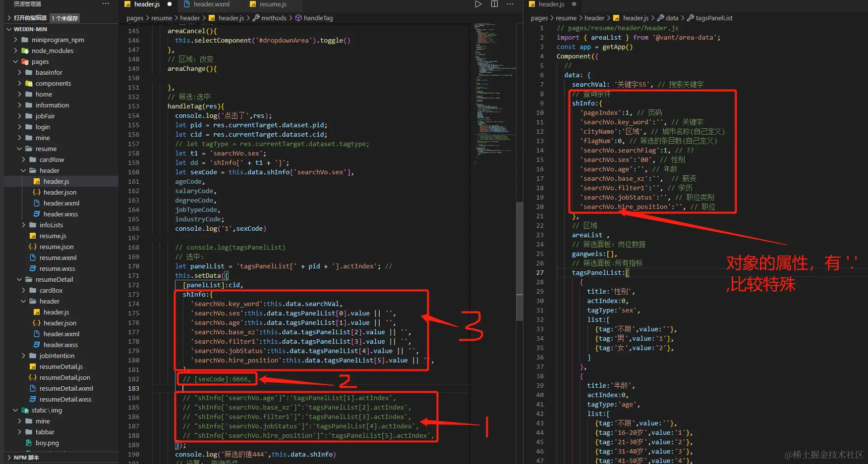Click 'pages' in the left editor breadcrumb
868x464 pixels.
(x=135, y=18)
